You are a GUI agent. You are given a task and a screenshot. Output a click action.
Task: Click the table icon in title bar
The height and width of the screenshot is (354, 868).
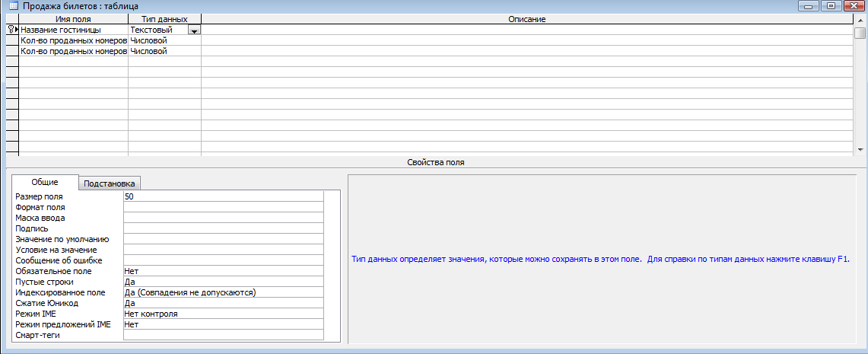[x=12, y=6]
